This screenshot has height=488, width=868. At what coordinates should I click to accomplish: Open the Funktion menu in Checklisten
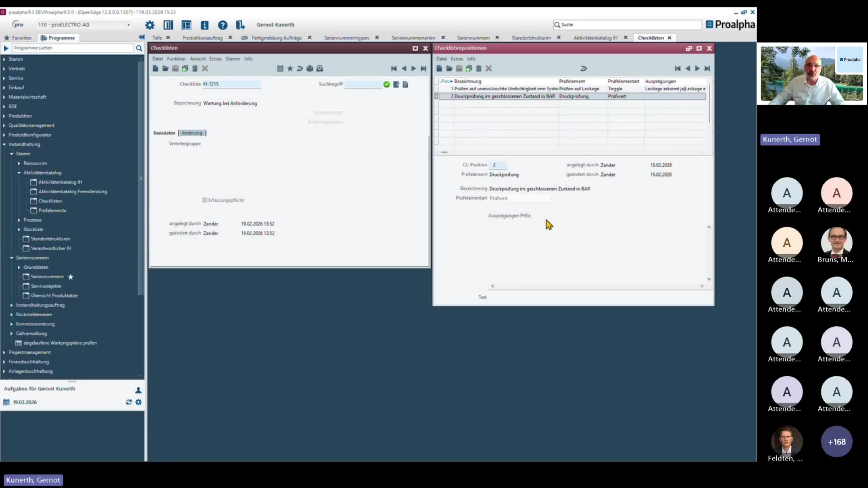click(x=176, y=59)
